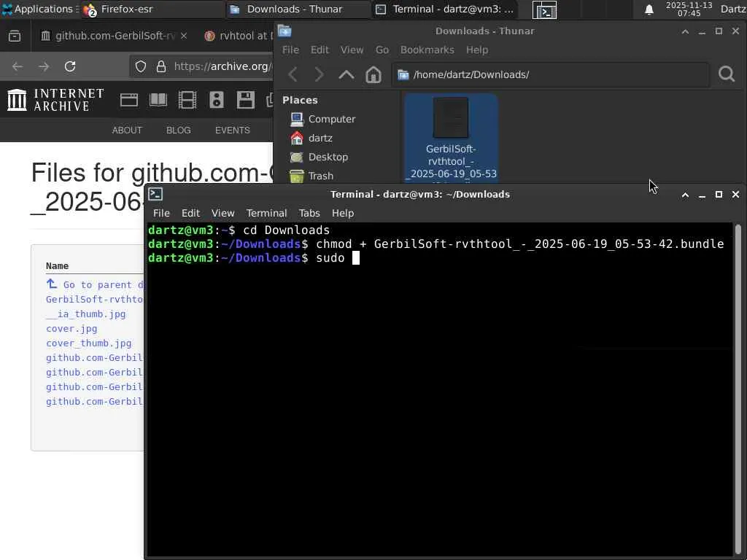Select dartz home in Thunar Places

pyautogui.click(x=311, y=138)
